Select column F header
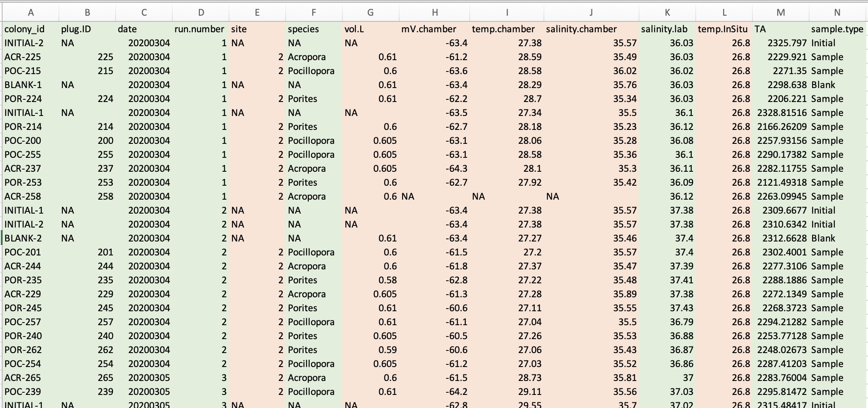This screenshot has height=408, width=868. pyautogui.click(x=314, y=13)
